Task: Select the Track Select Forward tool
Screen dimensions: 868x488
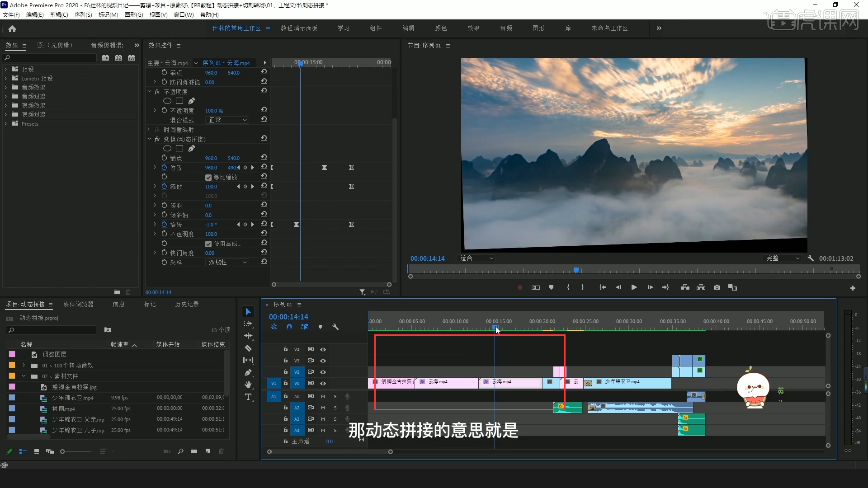Action: [248, 324]
